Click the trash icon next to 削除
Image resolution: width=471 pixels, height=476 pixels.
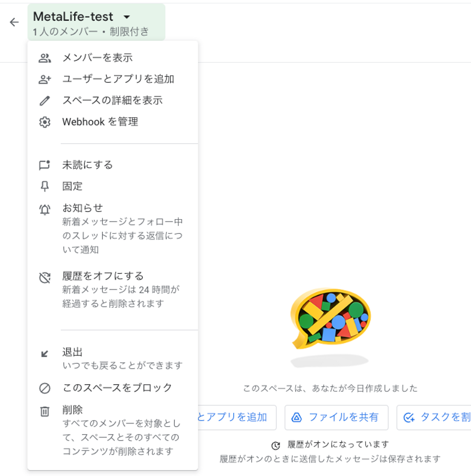[45, 412]
